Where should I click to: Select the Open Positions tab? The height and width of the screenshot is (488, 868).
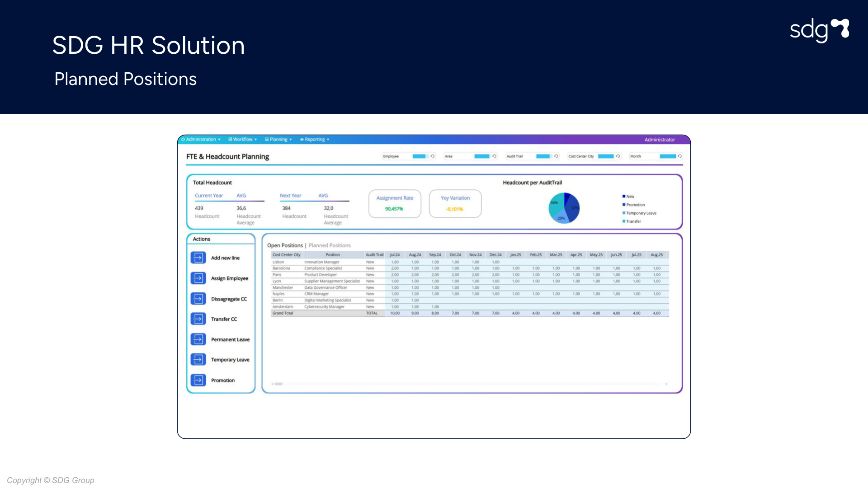click(285, 245)
